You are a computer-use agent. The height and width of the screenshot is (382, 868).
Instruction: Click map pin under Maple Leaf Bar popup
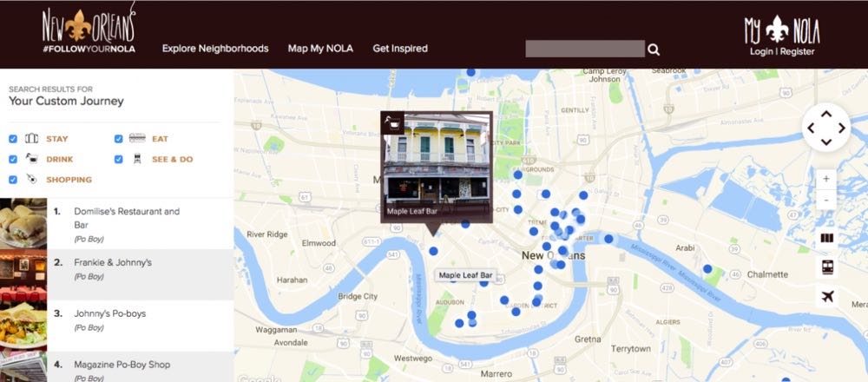[x=433, y=251]
